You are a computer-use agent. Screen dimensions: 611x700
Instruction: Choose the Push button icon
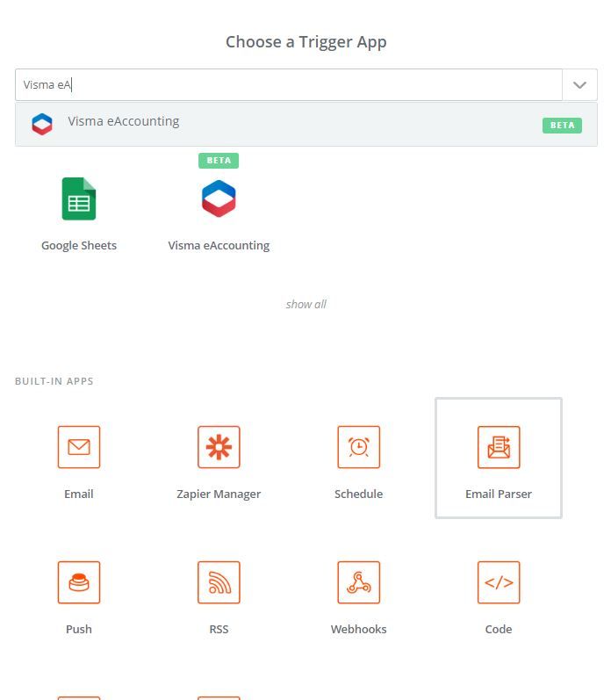tap(79, 582)
